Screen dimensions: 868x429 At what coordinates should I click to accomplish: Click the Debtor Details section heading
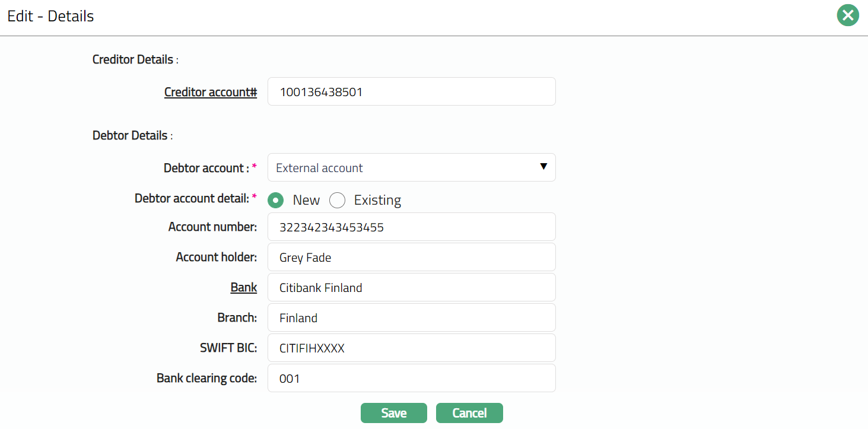coord(130,135)
